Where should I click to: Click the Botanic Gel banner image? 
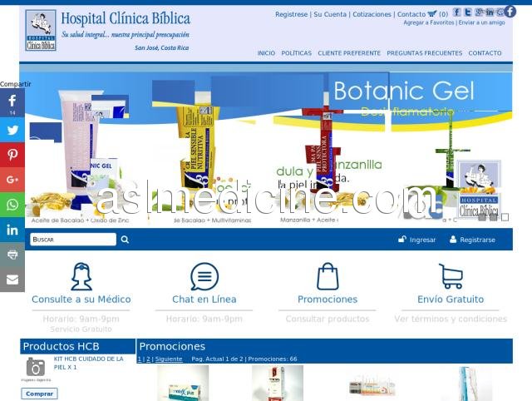pos(266,150)
